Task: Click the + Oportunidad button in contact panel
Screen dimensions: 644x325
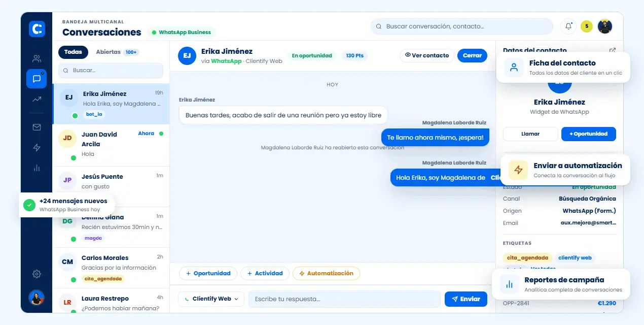Action: pos(588,134)
